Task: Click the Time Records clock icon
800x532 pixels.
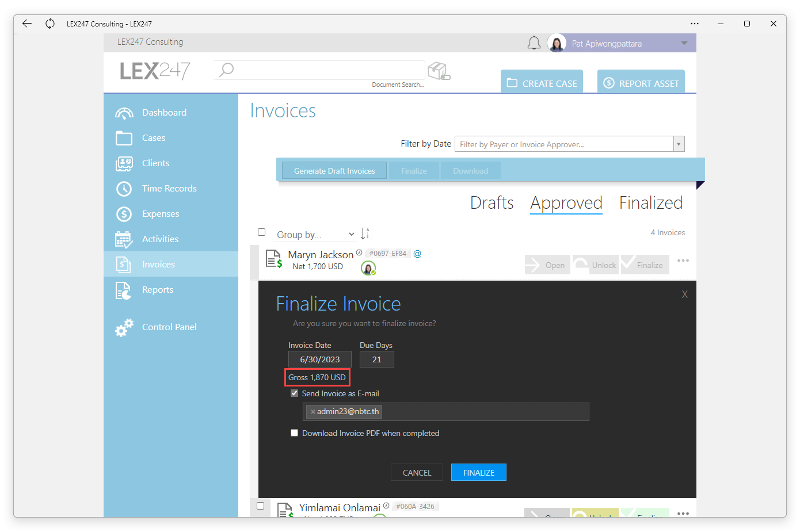Action: tap(124, 189)
